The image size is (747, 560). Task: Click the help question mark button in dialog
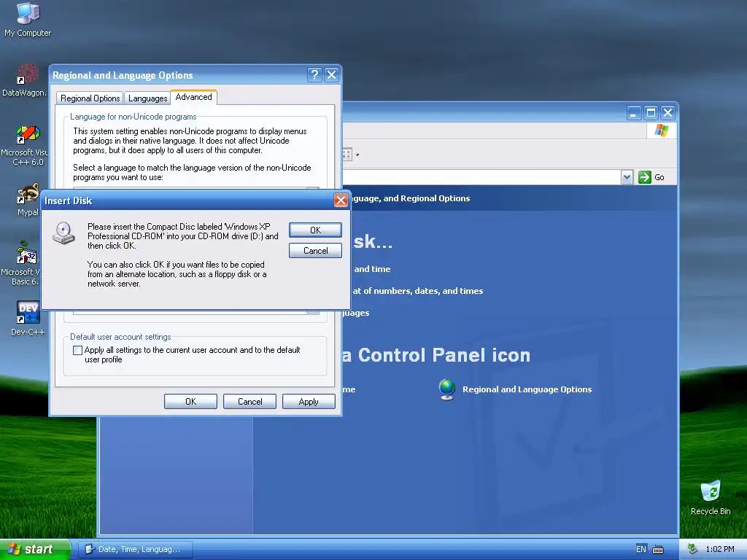tap(314, 75)
